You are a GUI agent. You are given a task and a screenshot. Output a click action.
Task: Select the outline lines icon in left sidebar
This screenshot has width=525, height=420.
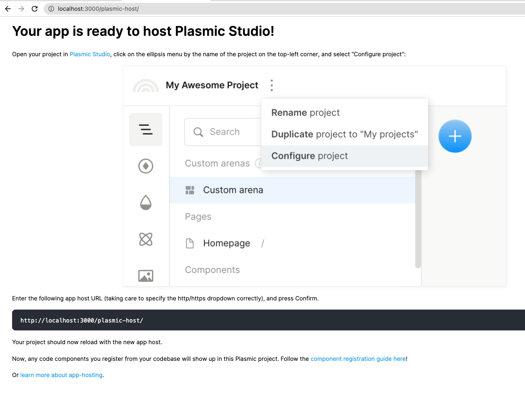145,130
